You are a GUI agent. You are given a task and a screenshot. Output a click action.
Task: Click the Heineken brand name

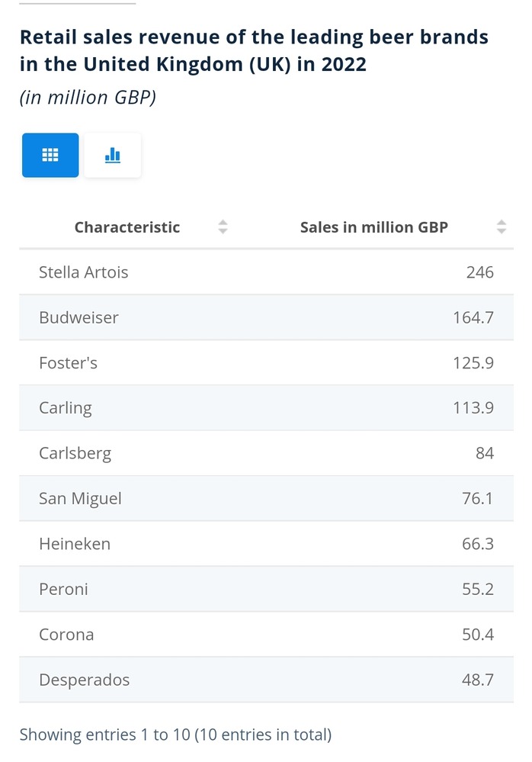click(x=75, y=544)
